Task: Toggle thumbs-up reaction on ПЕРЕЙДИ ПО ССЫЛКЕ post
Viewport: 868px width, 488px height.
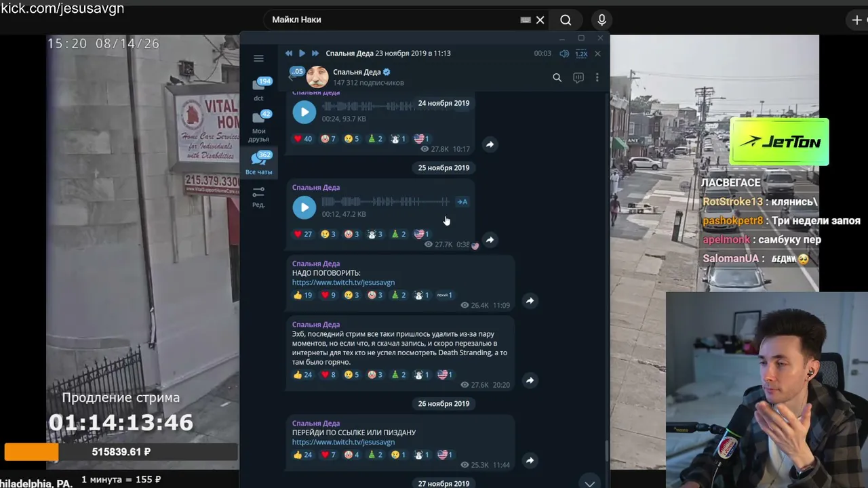Action: click(302, 455)
